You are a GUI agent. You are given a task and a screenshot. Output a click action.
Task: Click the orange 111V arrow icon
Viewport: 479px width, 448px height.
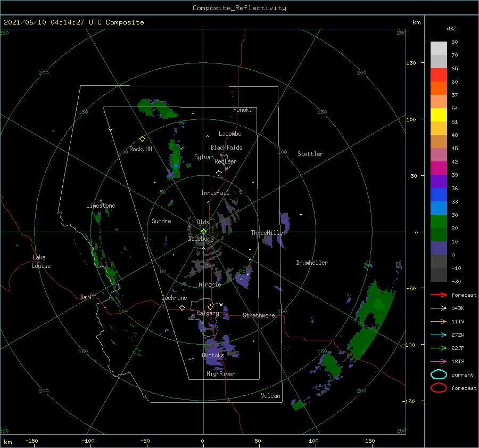439,321
